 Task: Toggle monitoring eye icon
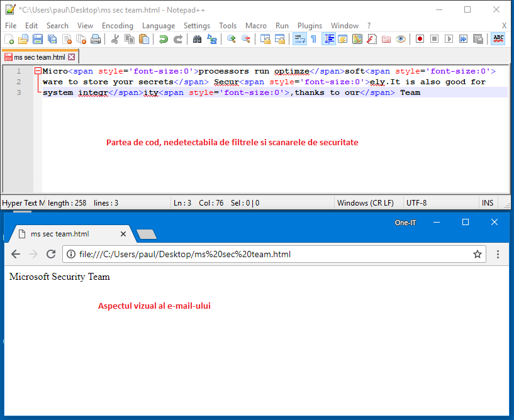click(401, 40)
